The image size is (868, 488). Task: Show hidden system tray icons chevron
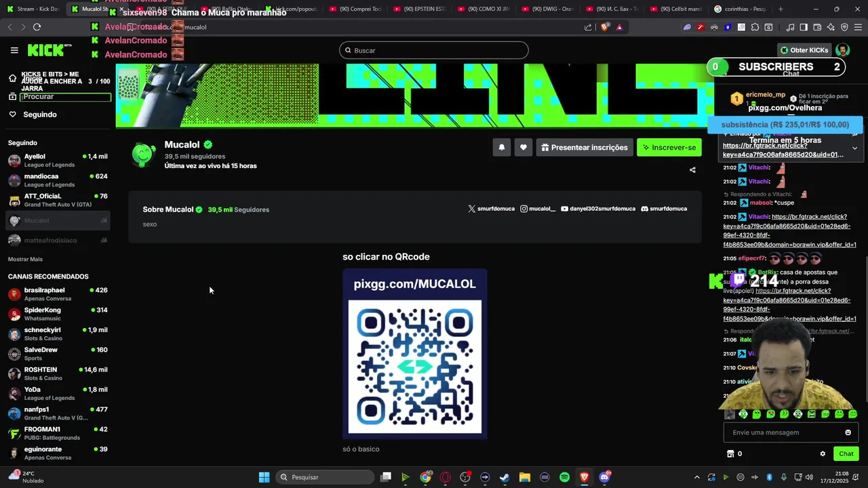point(696,477)
